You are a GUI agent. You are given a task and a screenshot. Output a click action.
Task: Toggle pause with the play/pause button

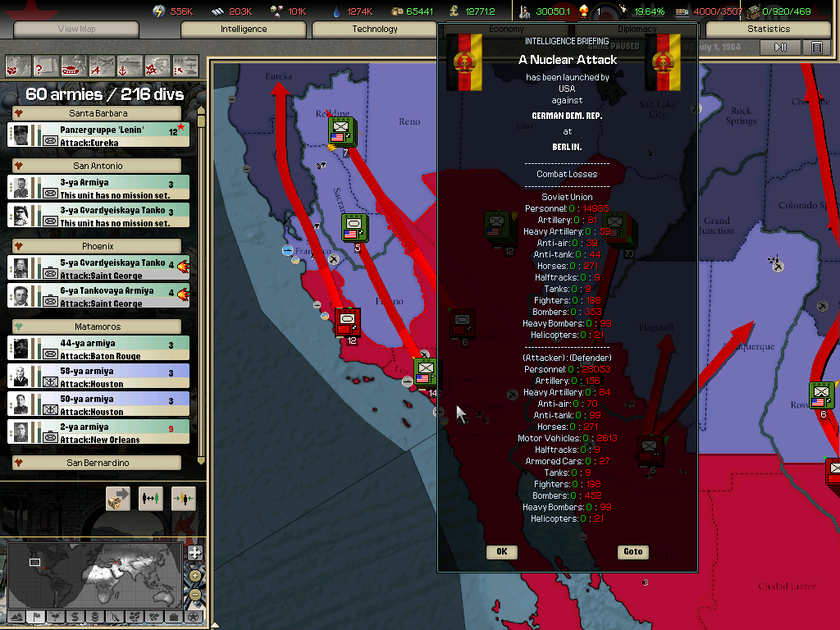click(x=780, y=48)
